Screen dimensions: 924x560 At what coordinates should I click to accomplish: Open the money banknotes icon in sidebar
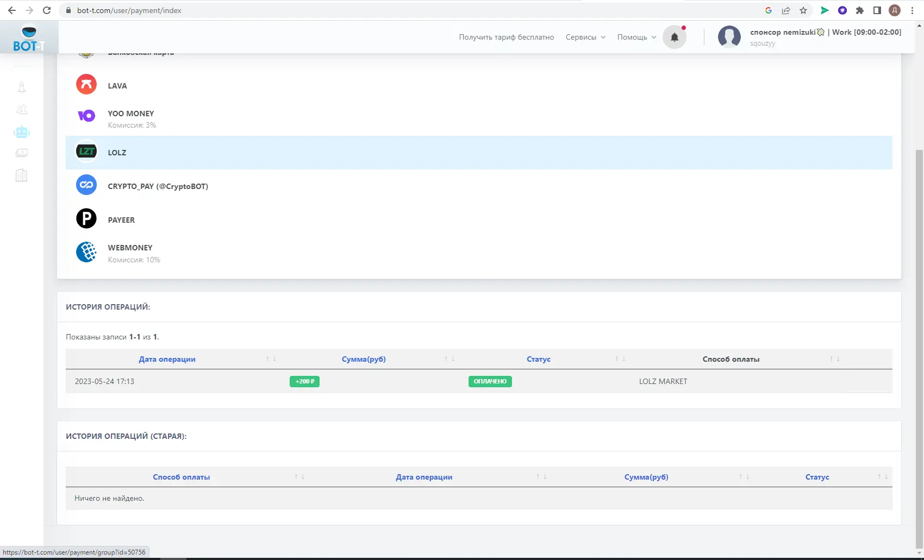(x=22, y=153)
